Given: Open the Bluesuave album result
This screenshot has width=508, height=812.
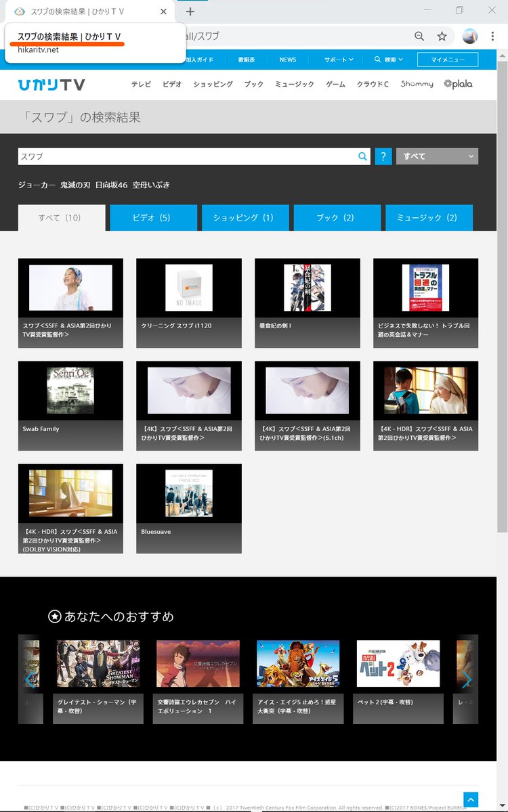Looking at the screenshot, I should point(189,509).
